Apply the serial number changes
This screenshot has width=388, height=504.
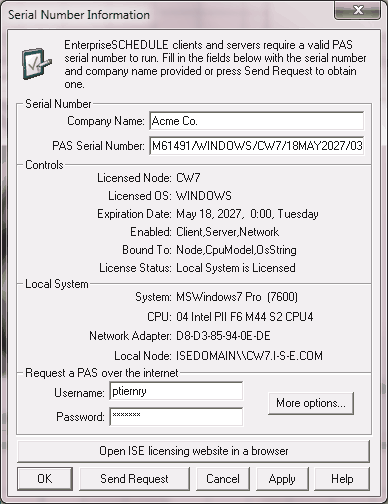282,479
